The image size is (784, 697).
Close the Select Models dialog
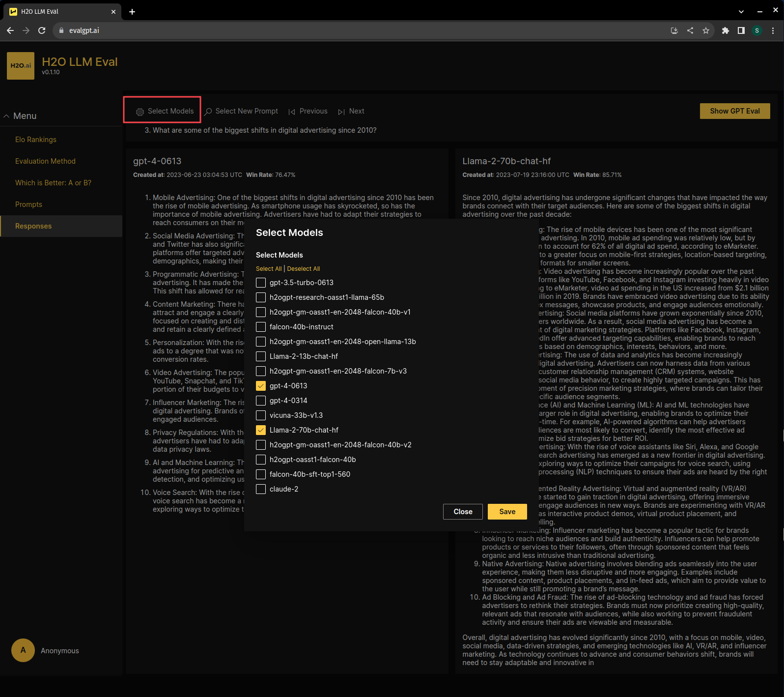[463, 512]
